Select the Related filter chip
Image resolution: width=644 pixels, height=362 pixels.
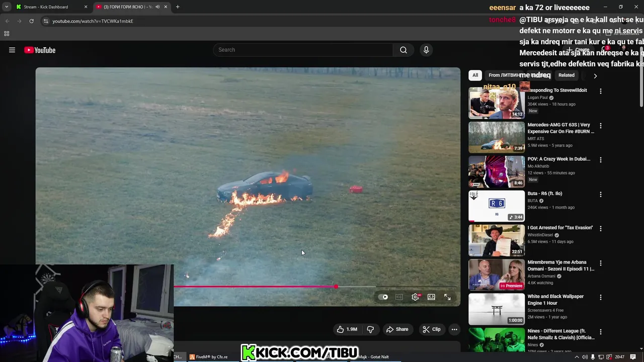(x=566, y=75)
